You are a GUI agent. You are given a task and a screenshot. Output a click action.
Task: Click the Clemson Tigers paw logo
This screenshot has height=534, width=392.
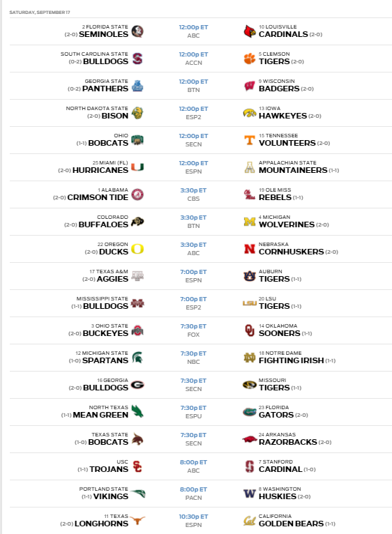click(250, 59)
